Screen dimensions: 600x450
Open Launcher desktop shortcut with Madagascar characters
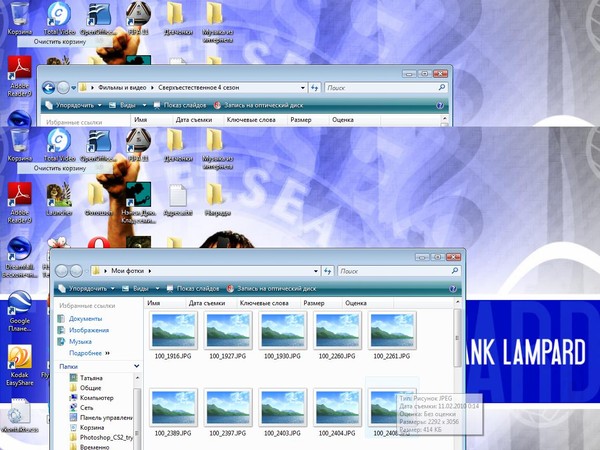(59, 200)
